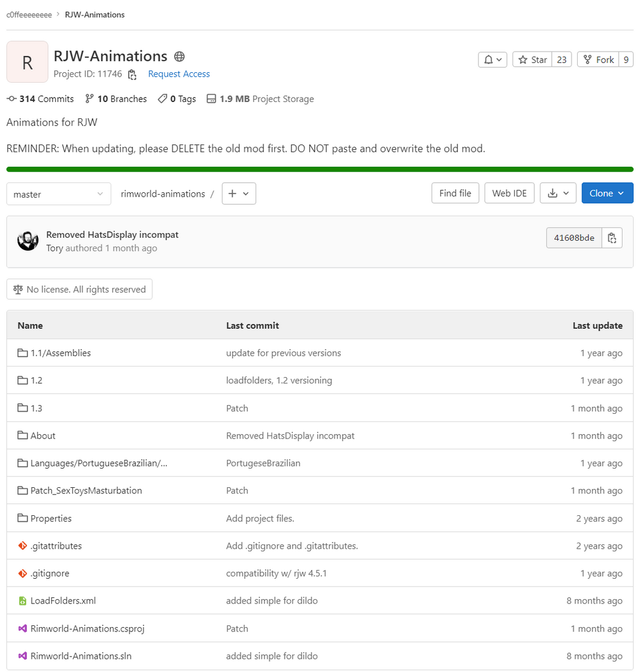View the 314 Commits history
The image size is (640, 672).
(40, 99)
